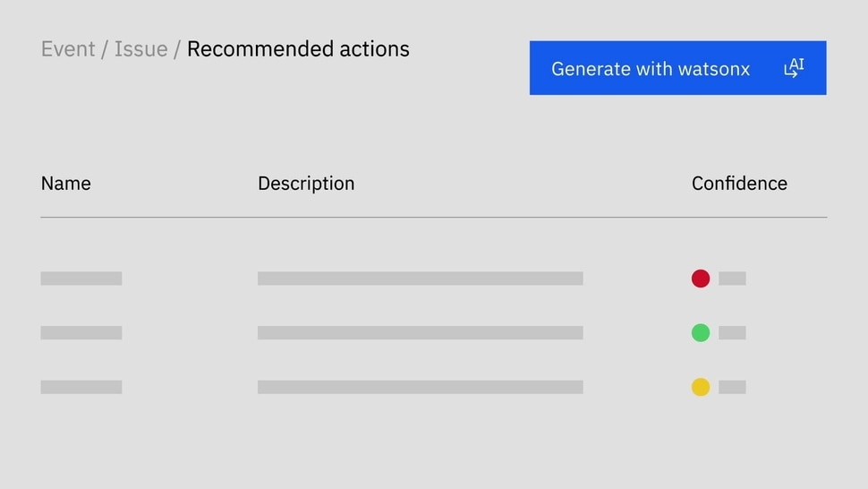Select the Recommended actions breadcrumb title
868x489 pixels.
[298, 48]
